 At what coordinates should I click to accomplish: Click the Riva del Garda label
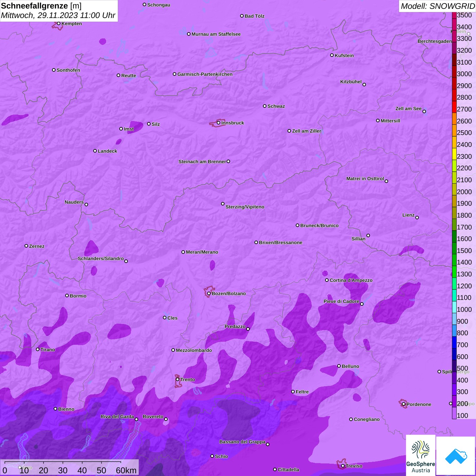click(117, 417)
